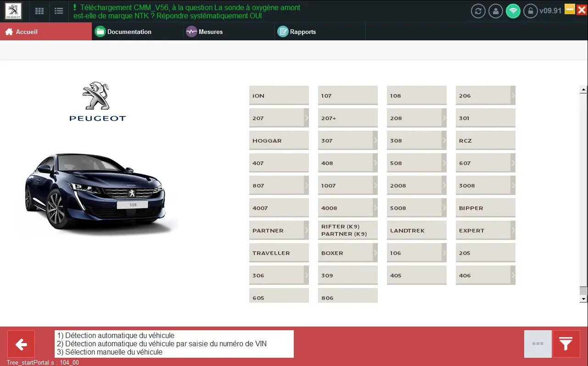Go back with the left arrow button
The image size is (588, 366).
(21, 344)
